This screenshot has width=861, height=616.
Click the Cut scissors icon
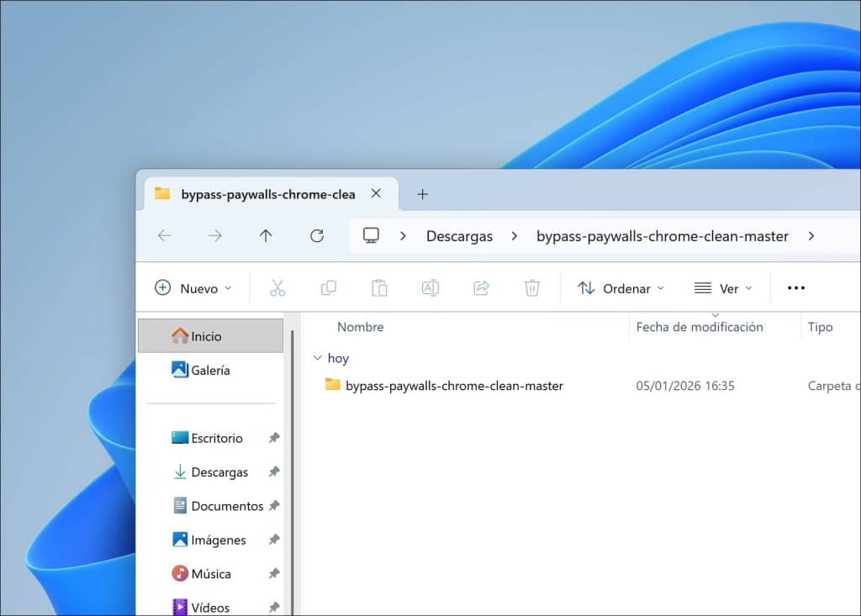pos(277,288)
